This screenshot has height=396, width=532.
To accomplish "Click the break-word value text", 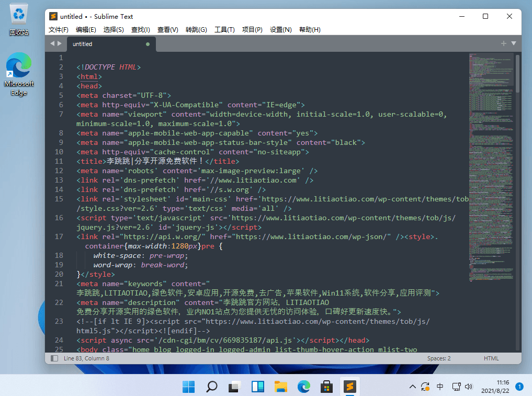I will (163, 265).
